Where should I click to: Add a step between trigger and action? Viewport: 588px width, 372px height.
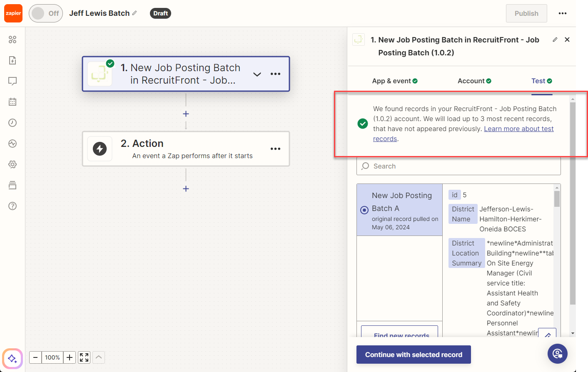[186, 114]
